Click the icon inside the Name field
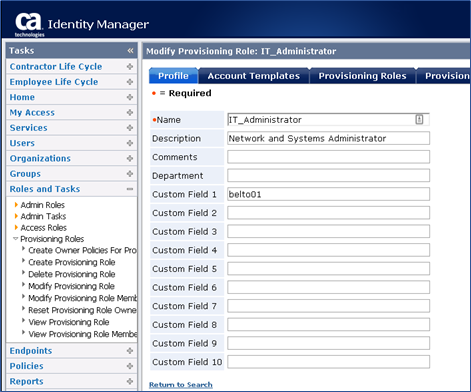 point(419,119)
